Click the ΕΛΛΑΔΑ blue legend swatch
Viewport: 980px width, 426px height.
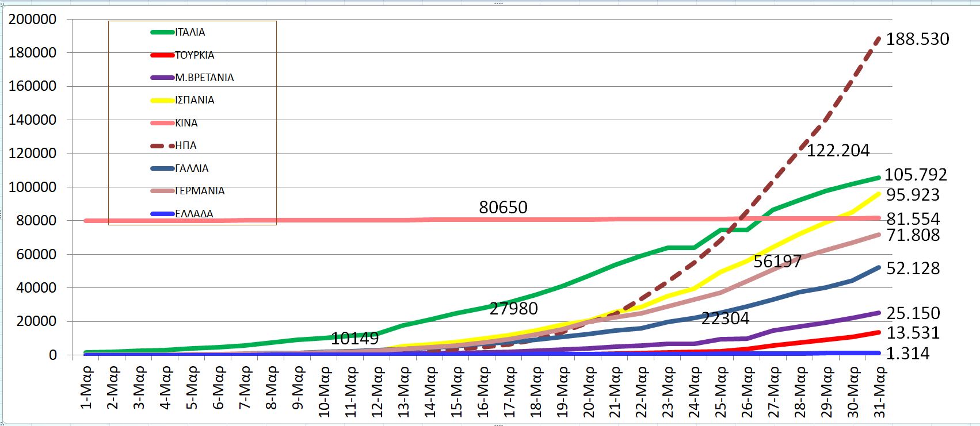[162, 214]
